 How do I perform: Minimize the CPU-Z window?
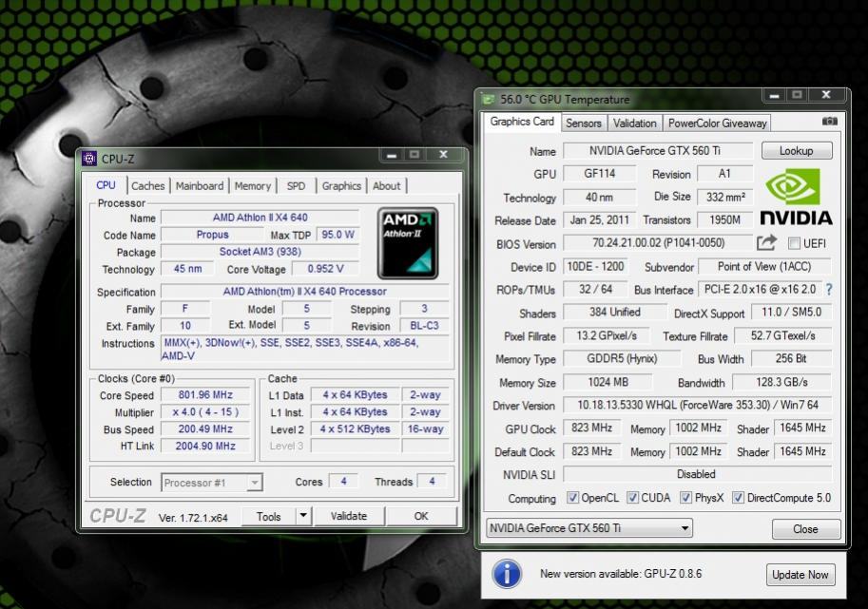[392, 156]
